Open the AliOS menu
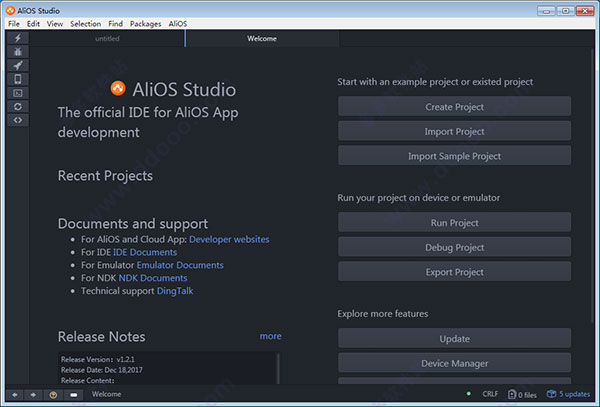The width and height of the screenshot is (600, 407). (x=178, y=24)
